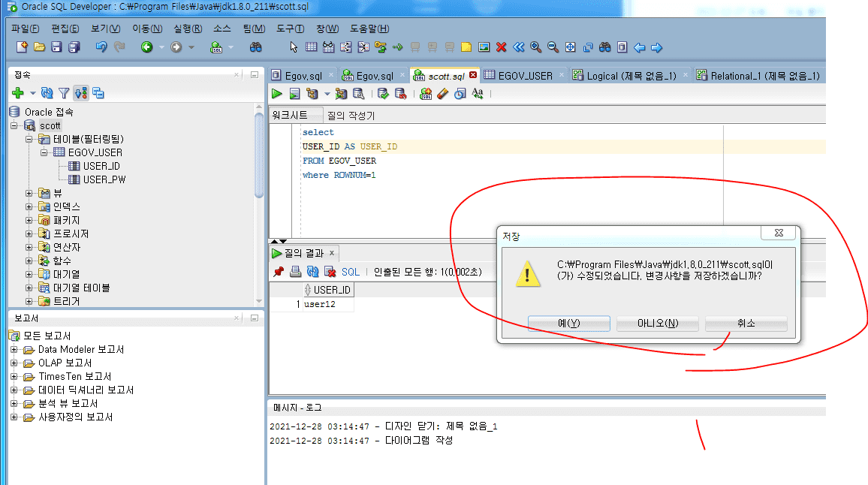Expand the 인덱스 folder node
This screenshot has height=485, width=868.
[29, 206]
